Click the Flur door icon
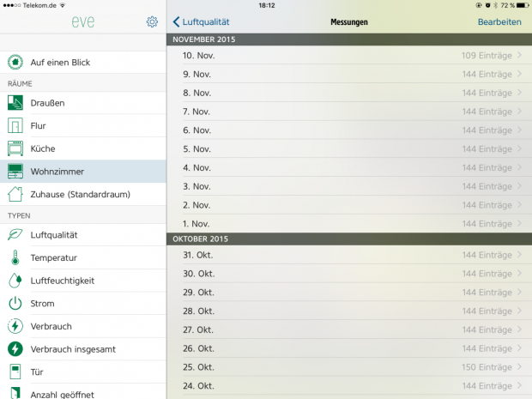The image size is (532, 399). point(15,125)
